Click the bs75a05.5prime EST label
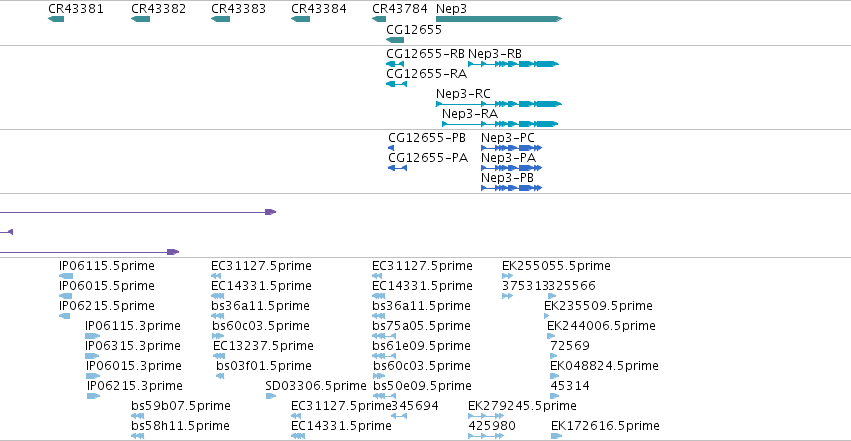Viewport: 851px width, 441px height. coord(422,326)
